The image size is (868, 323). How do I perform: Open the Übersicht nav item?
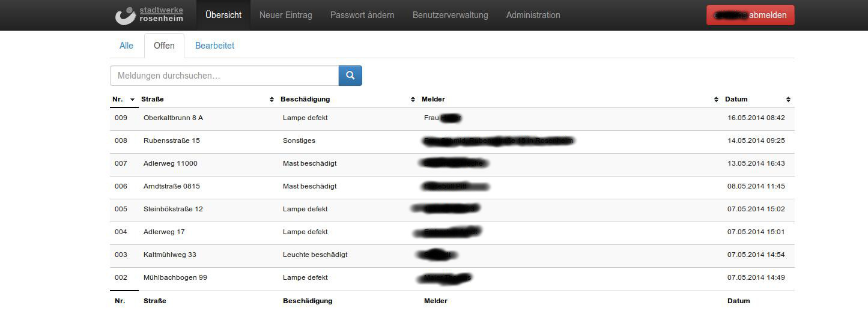tap(223, 15)
